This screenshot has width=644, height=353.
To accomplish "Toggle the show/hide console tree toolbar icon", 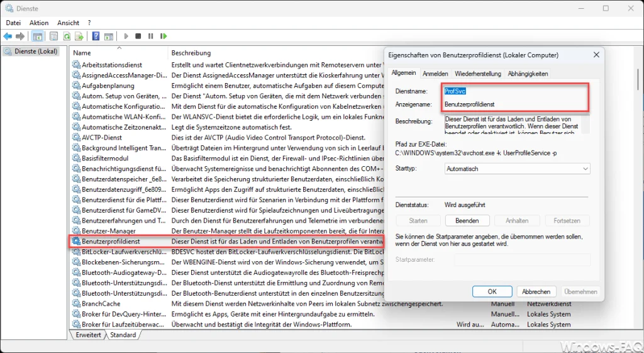I will (37, 36).
